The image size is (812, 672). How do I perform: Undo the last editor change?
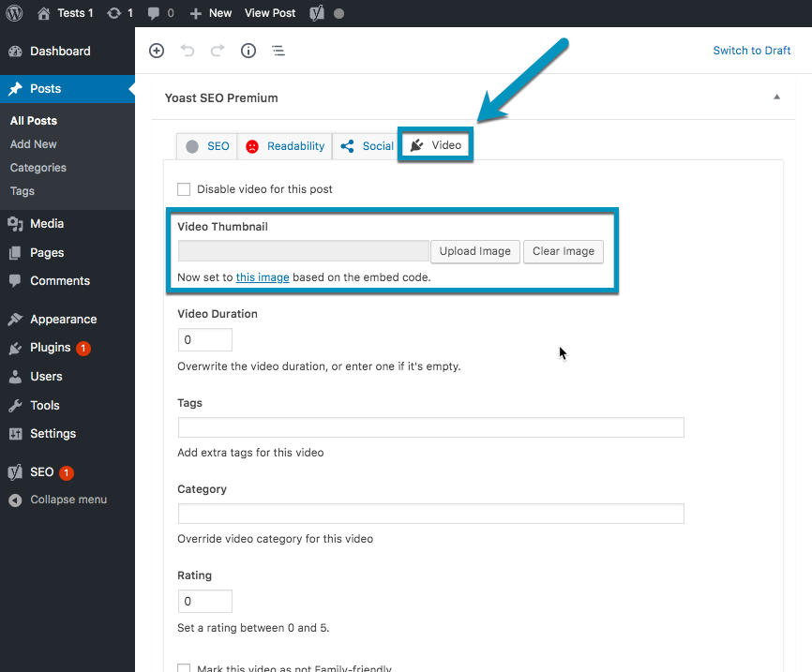click(x=187, y=51)
